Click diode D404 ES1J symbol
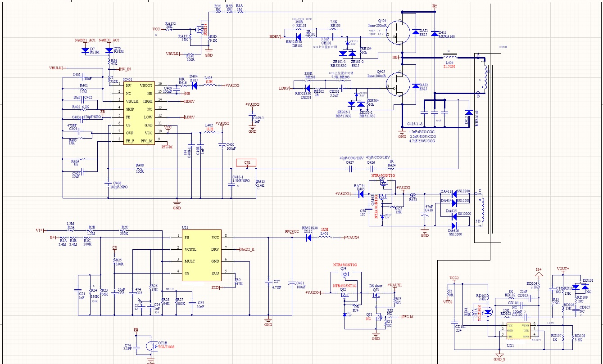Screen dimensions: 603x364 pyautogui.click(x=194, y=85)
